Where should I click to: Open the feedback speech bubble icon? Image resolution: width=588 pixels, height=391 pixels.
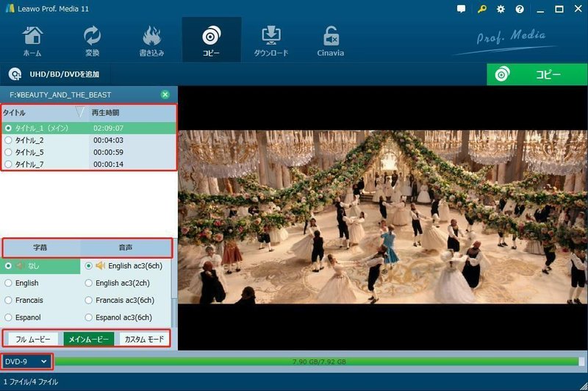462,9
